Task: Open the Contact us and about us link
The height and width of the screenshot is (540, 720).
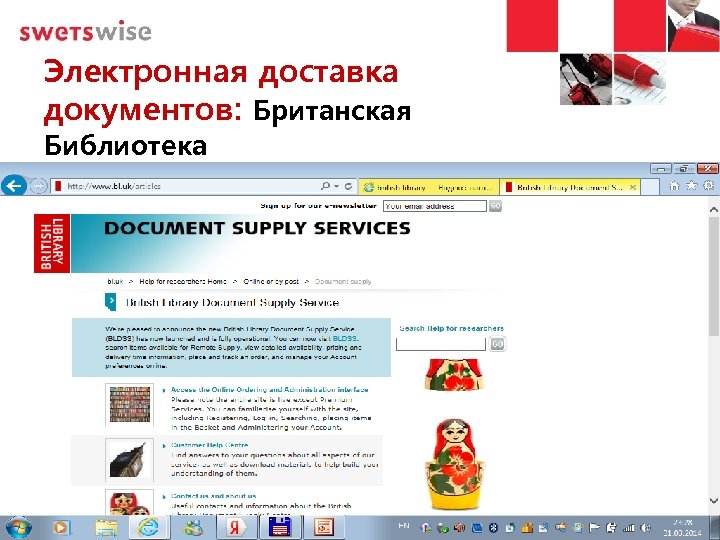Action: pos(214,496)
